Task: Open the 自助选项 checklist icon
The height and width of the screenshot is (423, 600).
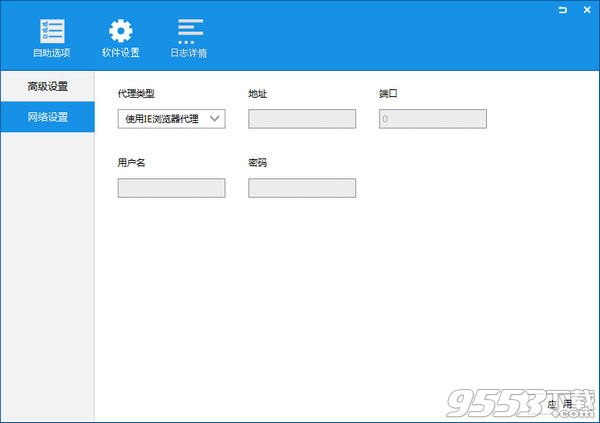Action: [x=51, y=29]
